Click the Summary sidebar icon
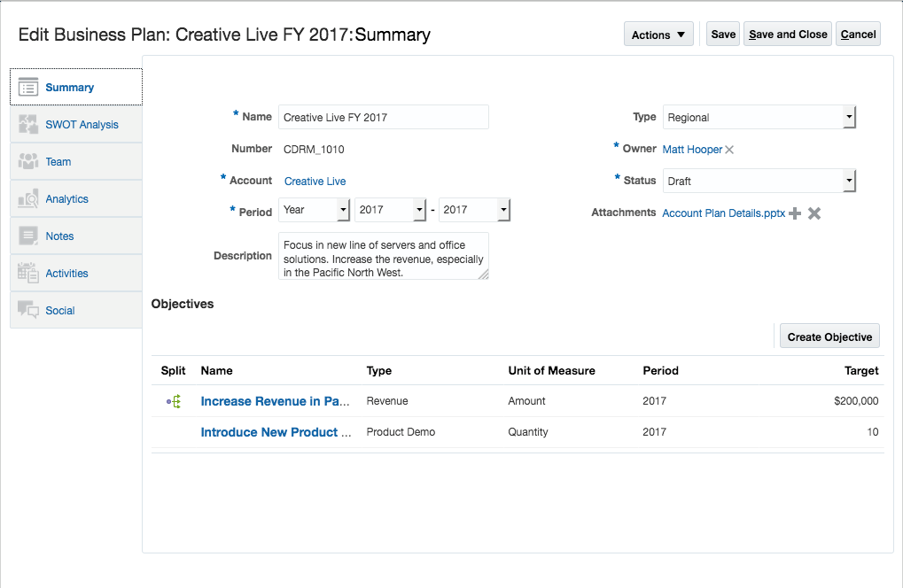The width and height of the screenshot is (903, 588). (28, 88)
